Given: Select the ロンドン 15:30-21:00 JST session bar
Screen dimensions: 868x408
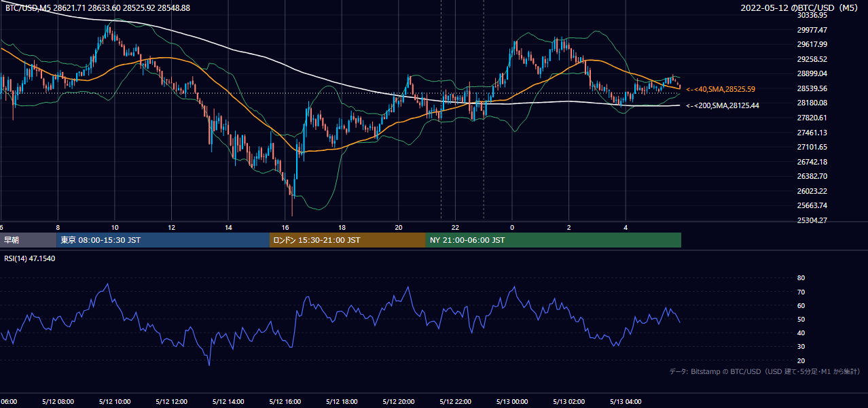Looking at the screenshot, I should (348, 240).
